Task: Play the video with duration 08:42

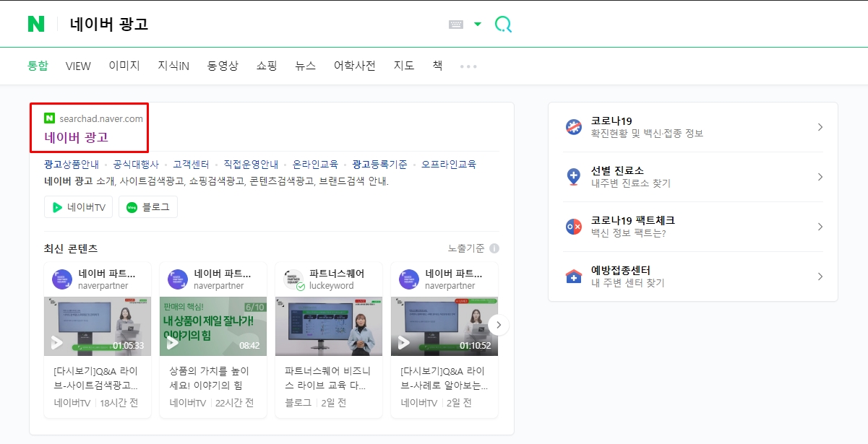Action: coord(172,343)
